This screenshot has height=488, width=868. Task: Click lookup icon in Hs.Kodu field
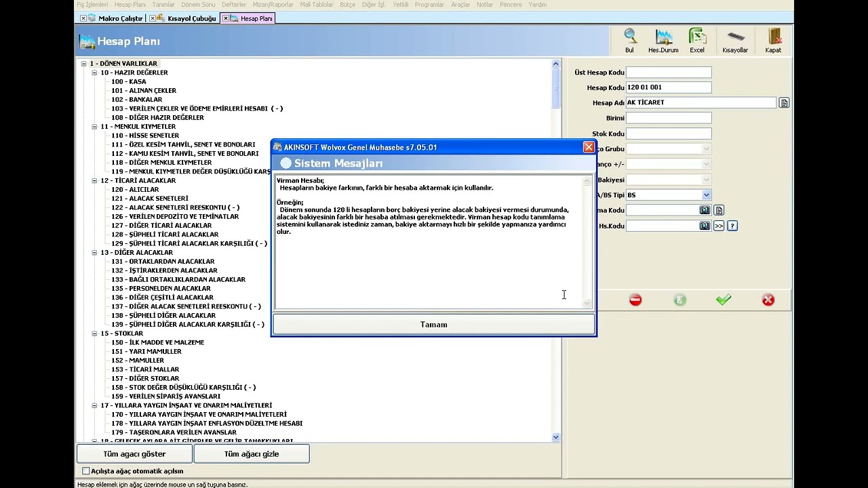coord(705,226)
